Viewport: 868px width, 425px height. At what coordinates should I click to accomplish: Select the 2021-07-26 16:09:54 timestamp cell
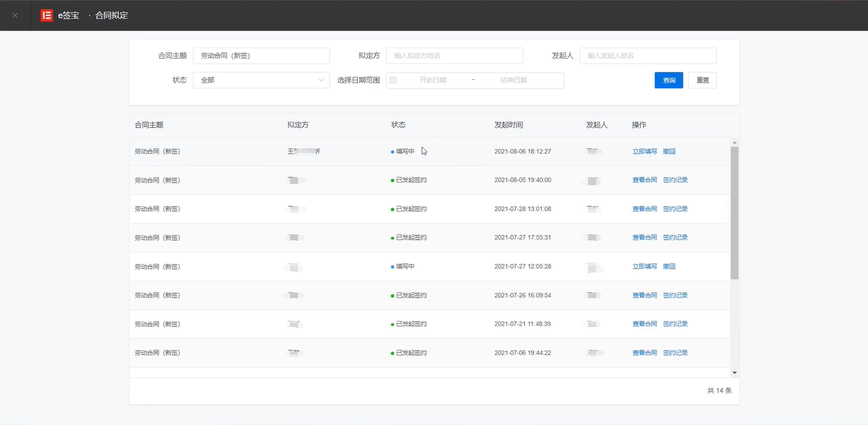523,295
